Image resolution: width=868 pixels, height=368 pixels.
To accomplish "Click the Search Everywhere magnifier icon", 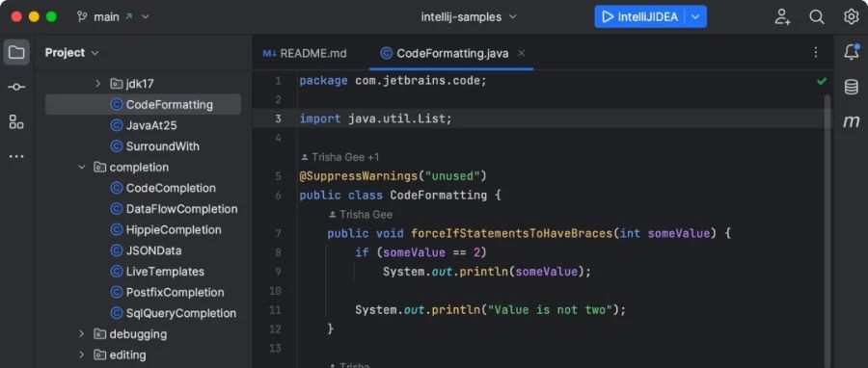I will (817, 16).
